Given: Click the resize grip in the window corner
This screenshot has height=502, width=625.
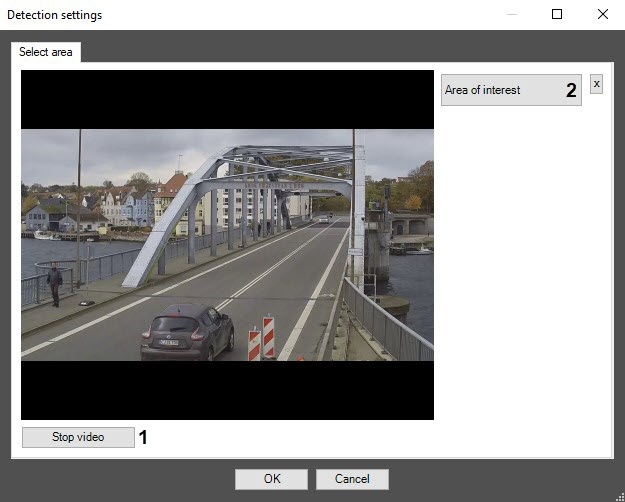Looking at the screenshot, I should click(x=620, y=498).
